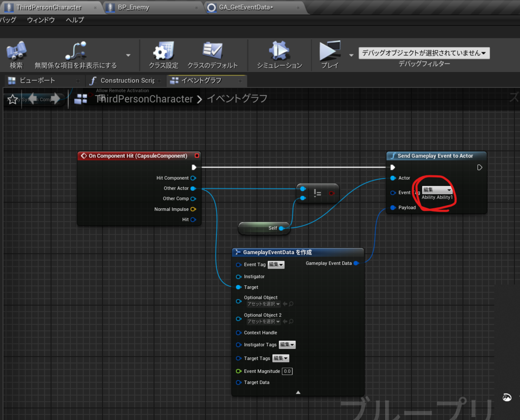Select GameplayEventData を作成 node header

[x=298, y=252]
